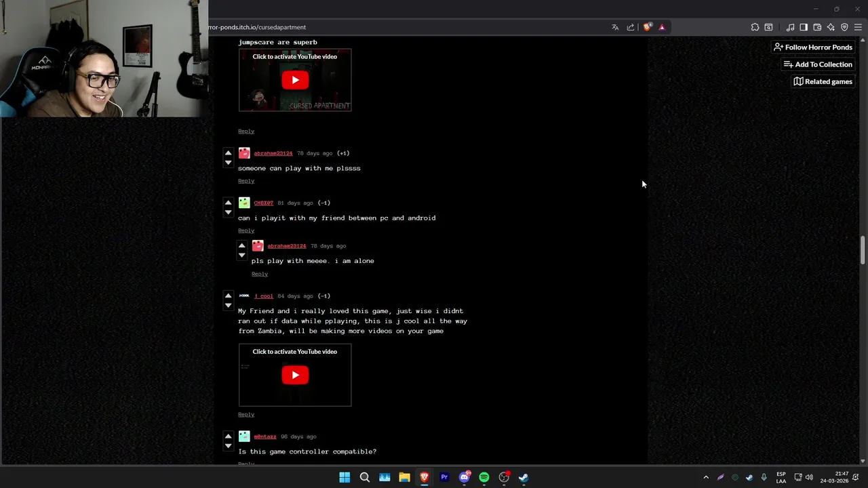Open Brave Rewards triangle icon

tap(662, 27)
